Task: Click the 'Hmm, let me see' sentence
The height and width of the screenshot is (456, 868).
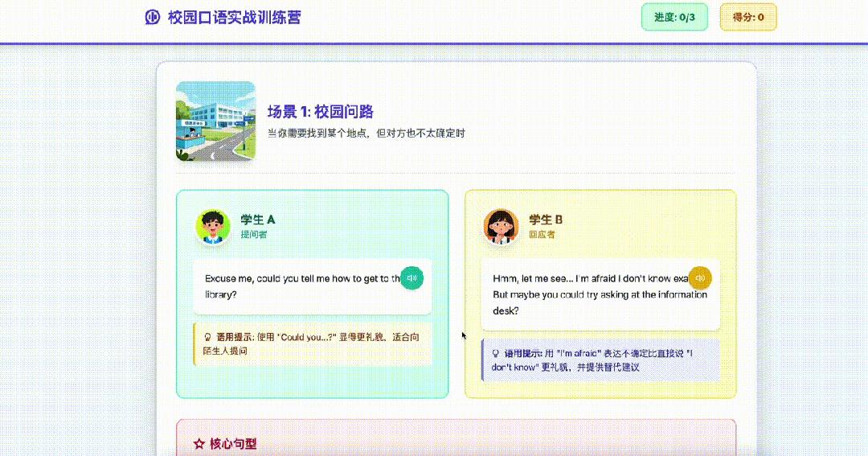Action: tap(600, 295)
